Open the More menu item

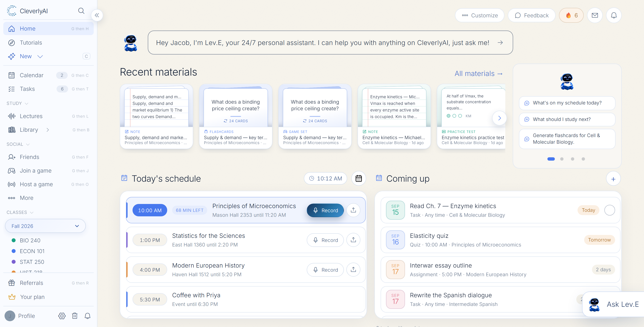coord(48,198)
